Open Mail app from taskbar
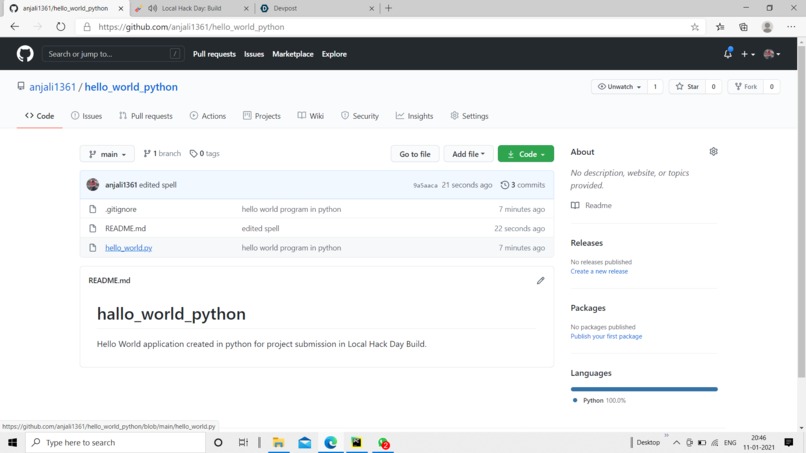Screen dimensions: 806x453 coord(304,442)
